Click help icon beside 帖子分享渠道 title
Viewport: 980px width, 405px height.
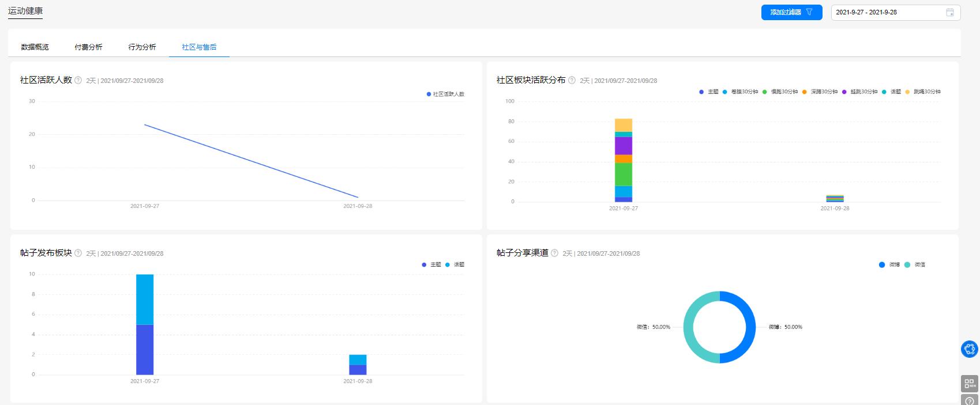(554, 253)
